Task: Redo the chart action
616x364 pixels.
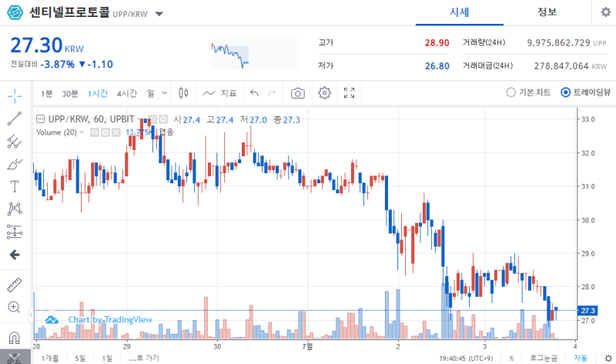Action: (272, 93)
